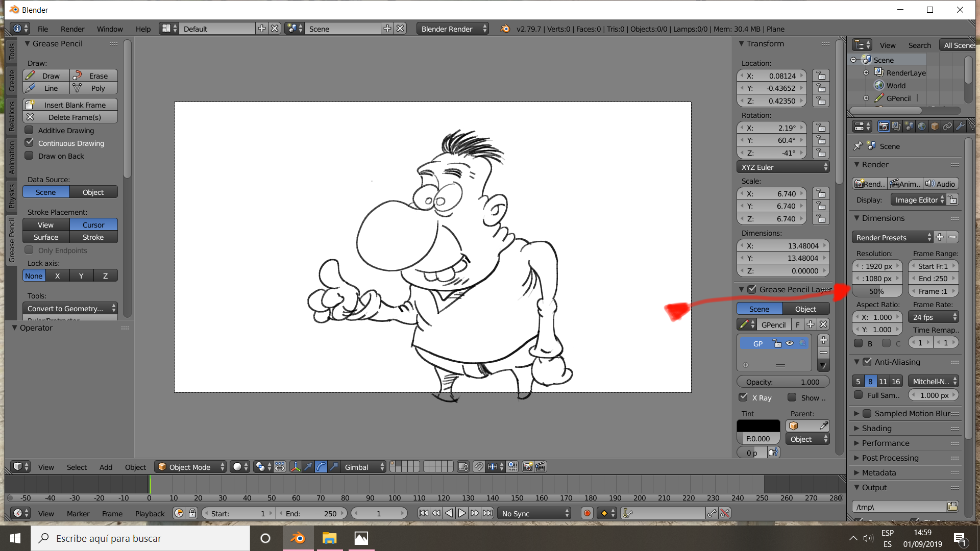Choose Surface stroke placement
Screen dimensions: 980x551
point(46,237)
